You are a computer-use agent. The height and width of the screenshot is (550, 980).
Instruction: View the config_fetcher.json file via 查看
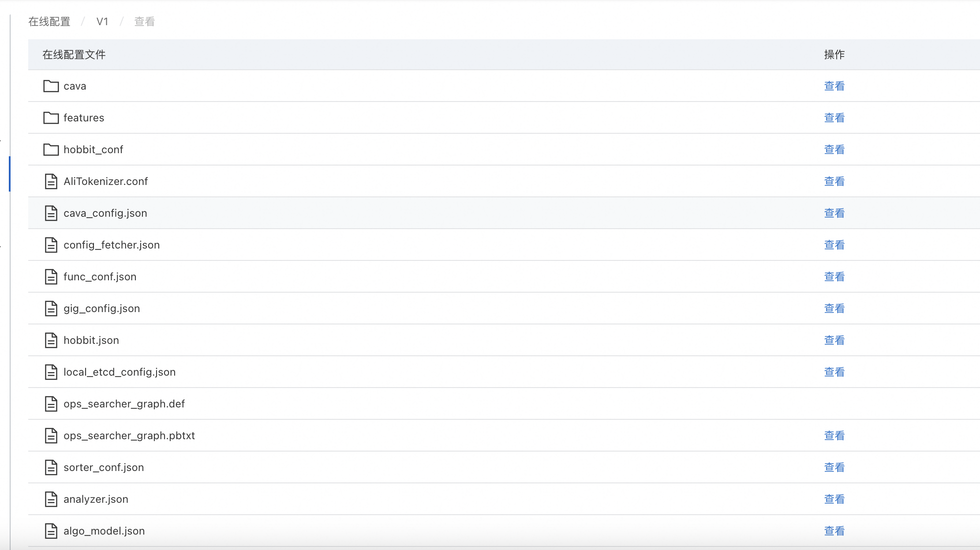pyautogui.click(x=834, y=245)
